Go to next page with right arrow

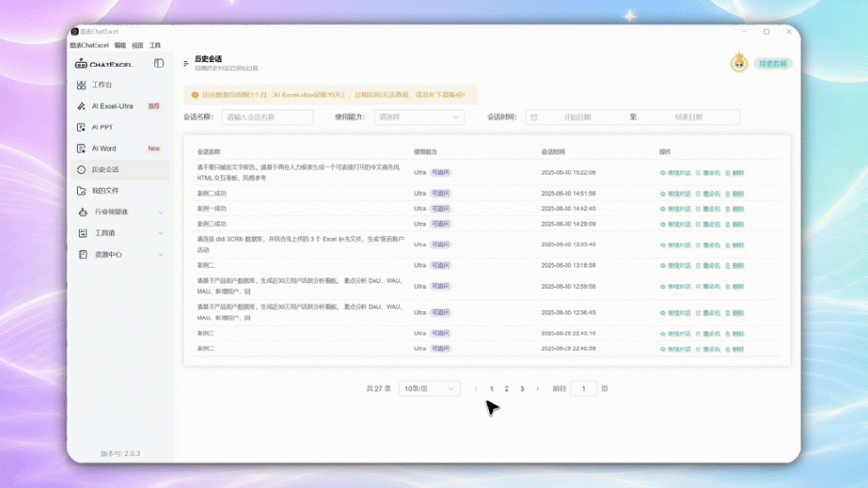pyautogui.click(x=537, y=389)
